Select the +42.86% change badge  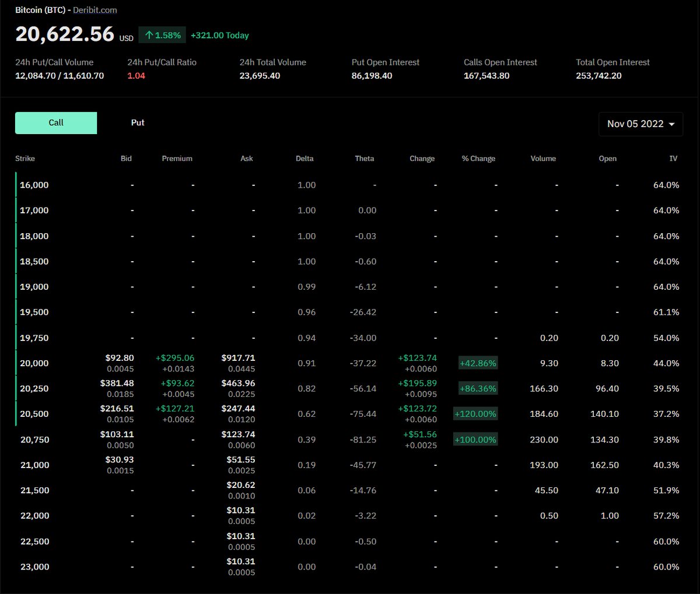478,363
